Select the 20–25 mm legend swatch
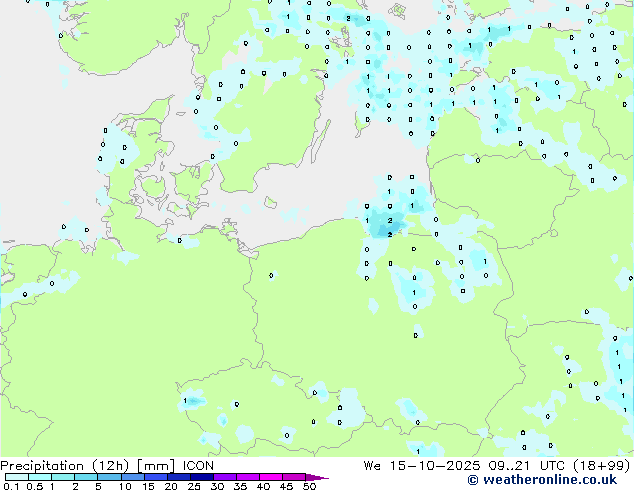This screenshot has width=634, height=490. coord(179,477)
